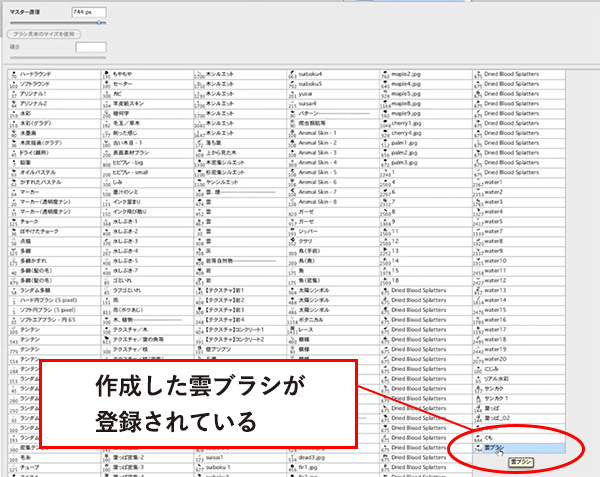Select the ヒビワレ - small brush
This screenshot has width=600, height=477.
147,173
